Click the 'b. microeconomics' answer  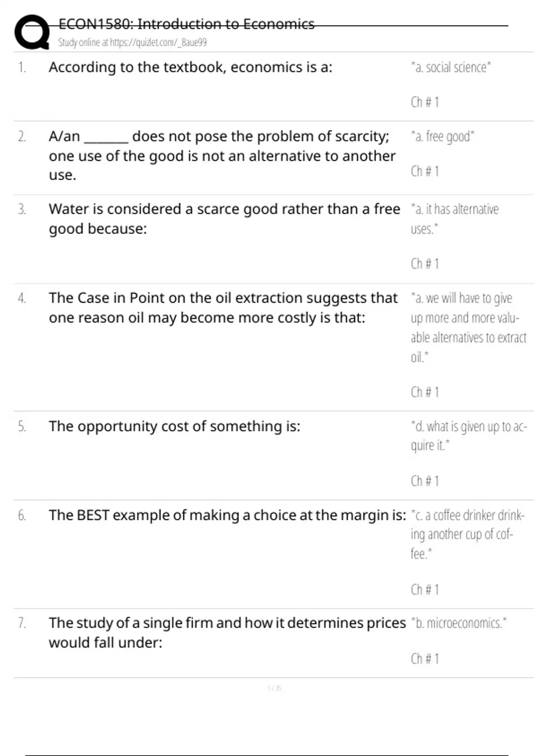[458, 623]
